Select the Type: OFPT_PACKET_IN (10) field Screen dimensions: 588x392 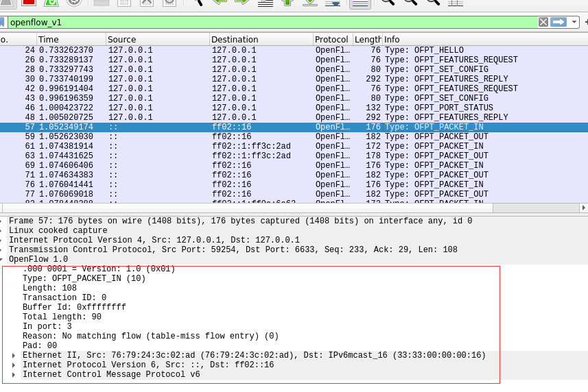pos(84,278)
